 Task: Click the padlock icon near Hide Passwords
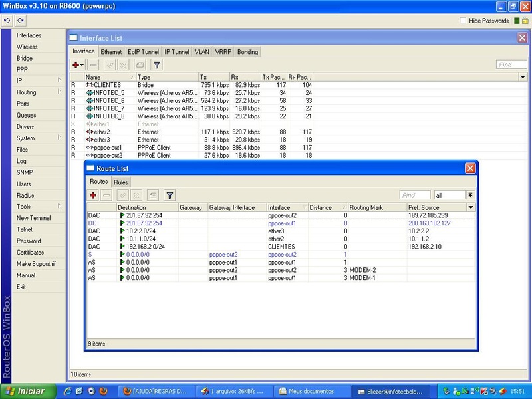[525, 21]
